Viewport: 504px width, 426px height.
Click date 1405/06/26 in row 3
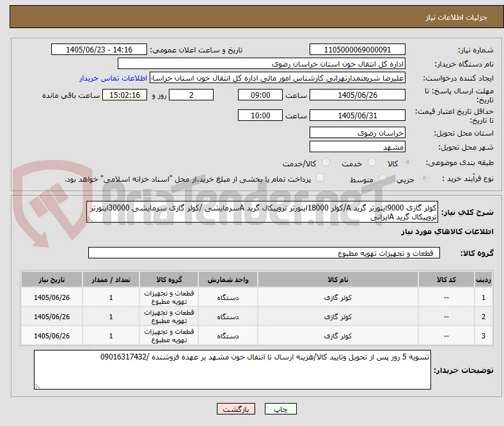52,336
